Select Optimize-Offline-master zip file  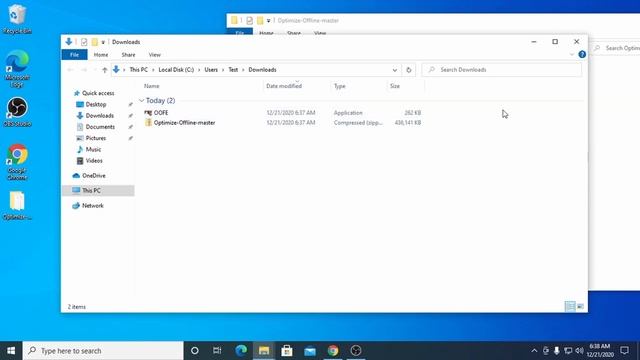[x=184, y=122]
